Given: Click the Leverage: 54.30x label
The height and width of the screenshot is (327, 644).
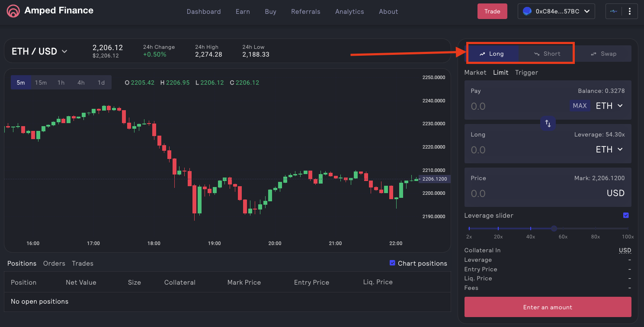Looking at the screenshot, I should point(599,135).
